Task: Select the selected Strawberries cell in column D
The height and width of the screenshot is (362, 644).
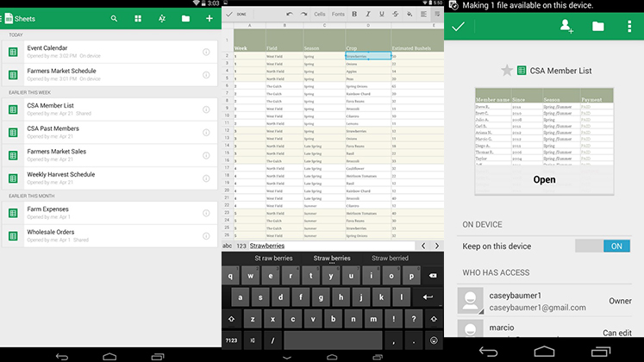Action: tap(368, 56)
